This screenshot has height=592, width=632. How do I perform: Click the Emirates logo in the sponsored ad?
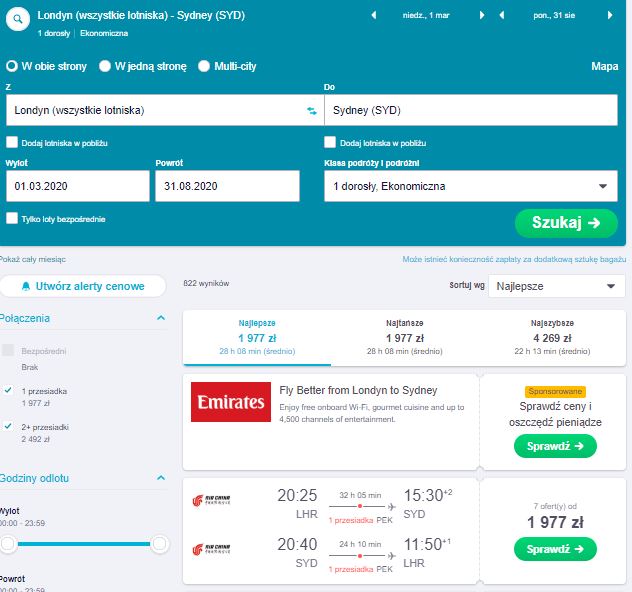(x=231, y=402)
